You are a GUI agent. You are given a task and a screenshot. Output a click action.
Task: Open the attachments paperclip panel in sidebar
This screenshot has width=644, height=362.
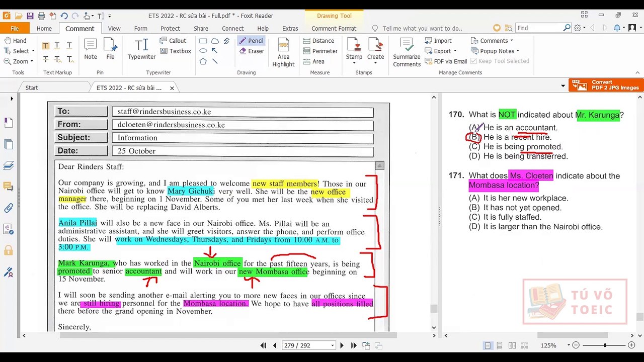pyautogui.click(x=9, y=208)
